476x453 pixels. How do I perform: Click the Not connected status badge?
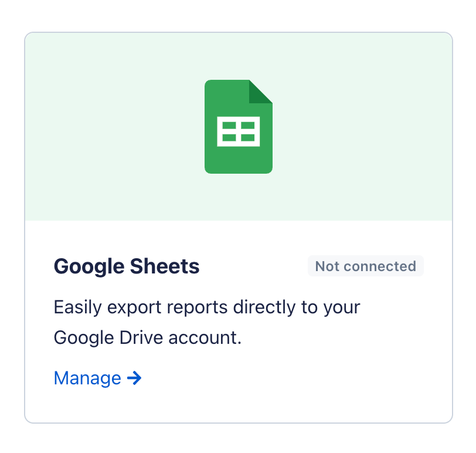(366, 266)
